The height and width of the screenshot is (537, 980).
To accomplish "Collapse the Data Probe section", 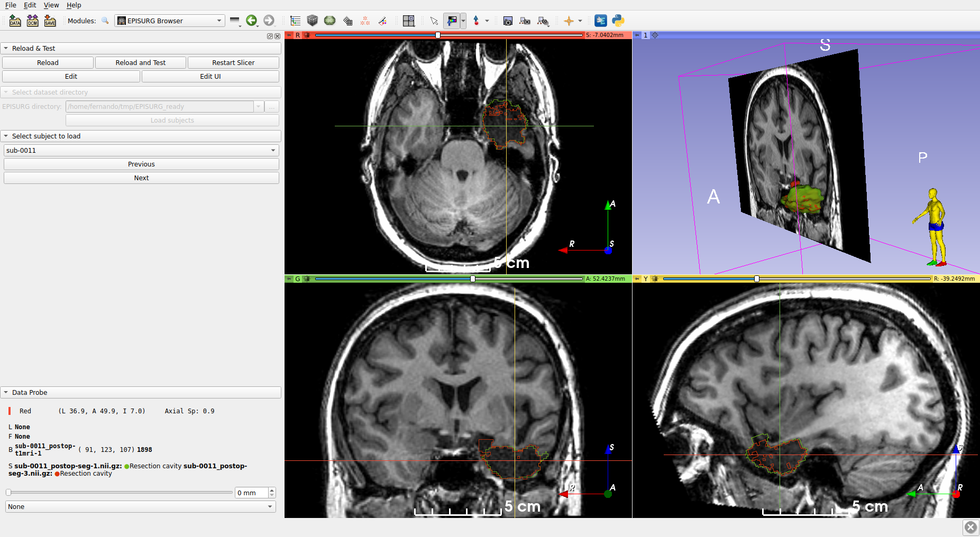I will [x=141, y=392].
